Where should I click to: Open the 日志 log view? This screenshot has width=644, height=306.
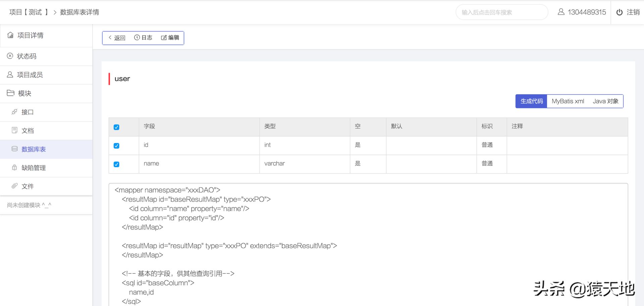[x=143, y=38]
